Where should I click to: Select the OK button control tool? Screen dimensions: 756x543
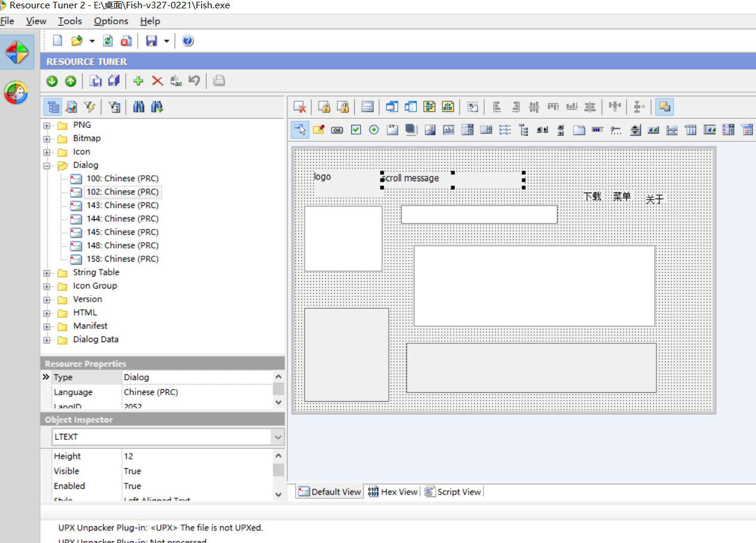pyautogui.click(x=337, y=130)
